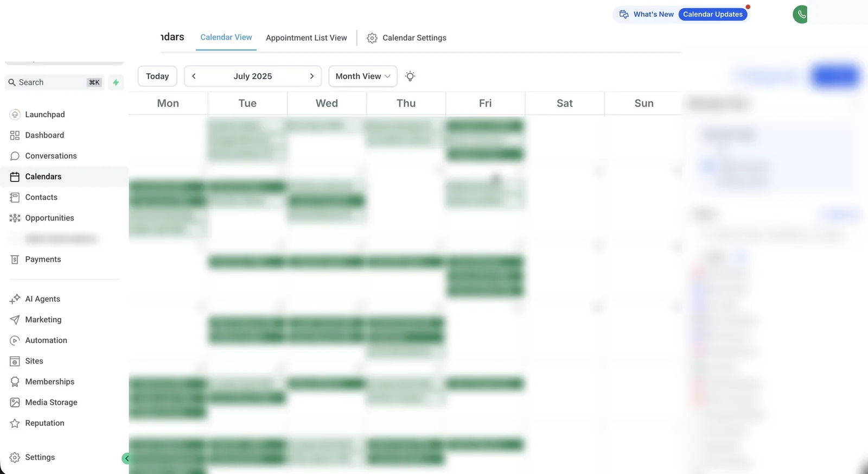Open the Automation play icon
Viewport: 868px width, 474px height.
click(15, 340)
